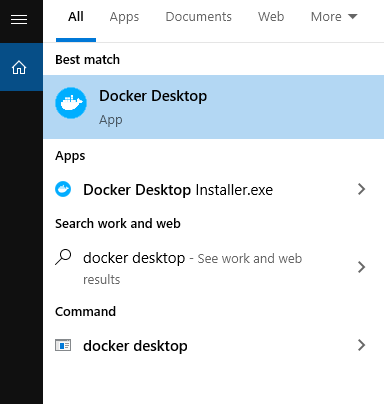The width and height of the screenshot is (384, 404).
Task: Launch the Docker Desktop app result
Action: pos(213,107)
